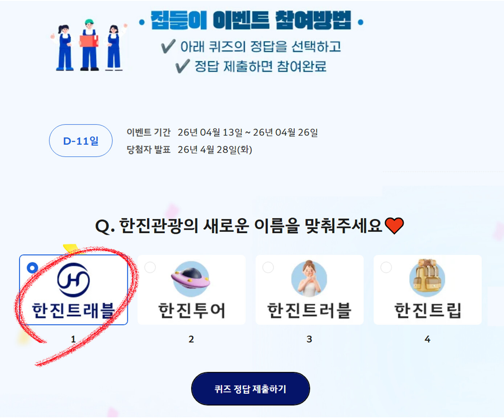The width and height of the screenshot is (504, 420).
Task: Click the backpack icon
Action: click(427, 278)
